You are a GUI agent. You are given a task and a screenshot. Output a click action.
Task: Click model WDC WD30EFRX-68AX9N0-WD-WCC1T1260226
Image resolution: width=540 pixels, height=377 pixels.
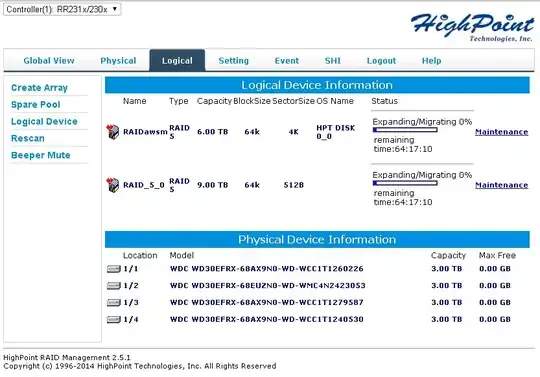tap(267, 269)
